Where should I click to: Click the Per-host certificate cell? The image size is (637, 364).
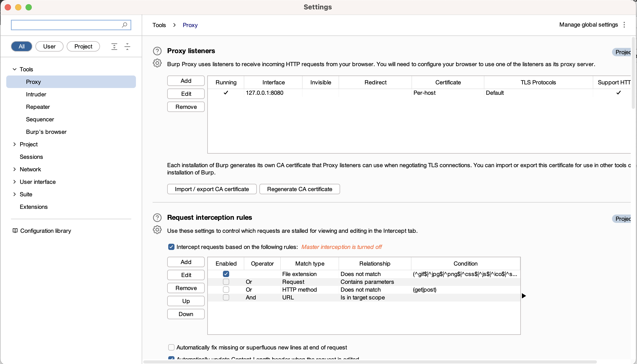click(x=448, y=93)
